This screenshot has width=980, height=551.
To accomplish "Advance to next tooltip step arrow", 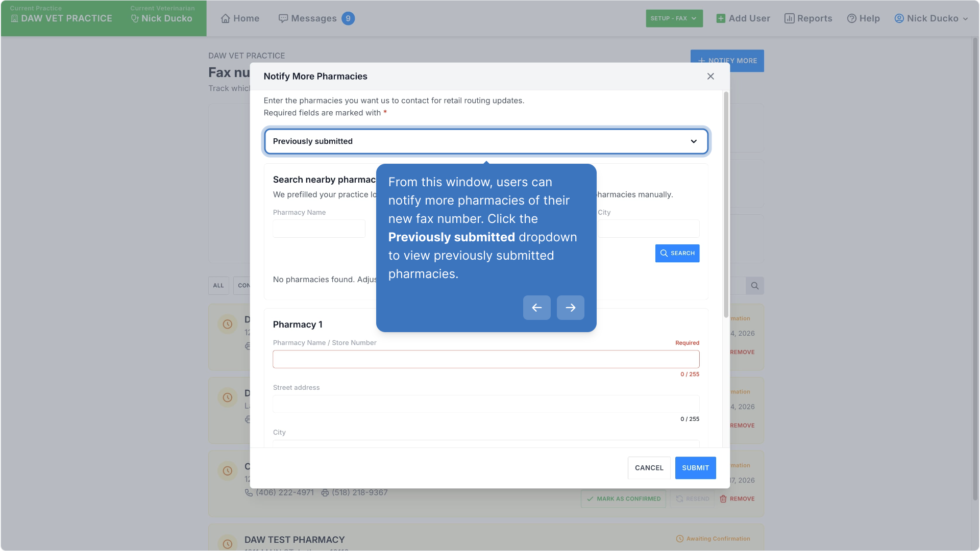I will click(571, 308).
